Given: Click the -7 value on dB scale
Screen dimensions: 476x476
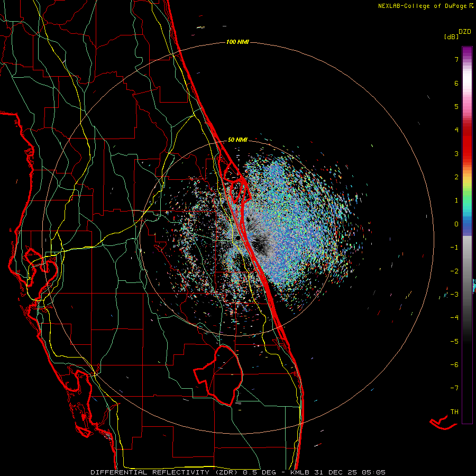Looking at the screenshot, I should 454,388.
